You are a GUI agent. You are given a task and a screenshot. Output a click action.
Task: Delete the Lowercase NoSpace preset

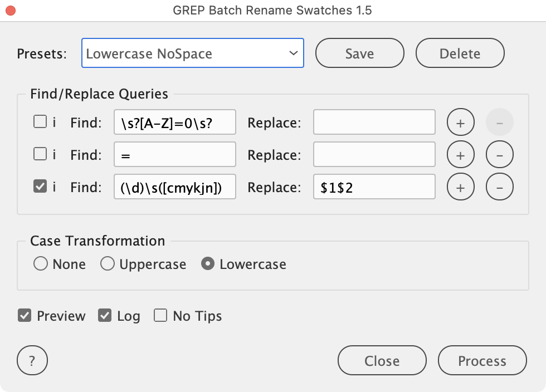(x=460, y=53)
